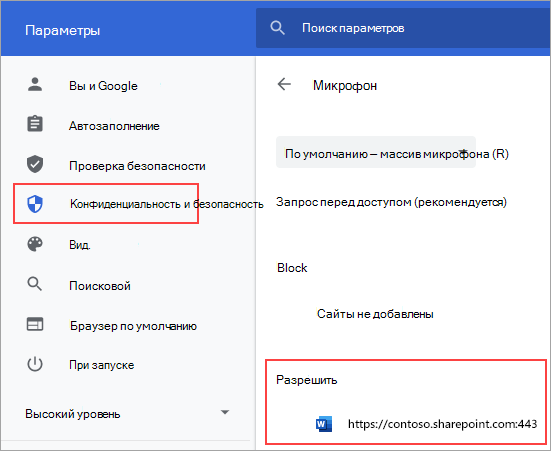Click the Block section heading
551x451 pixels.
point(292,268)
